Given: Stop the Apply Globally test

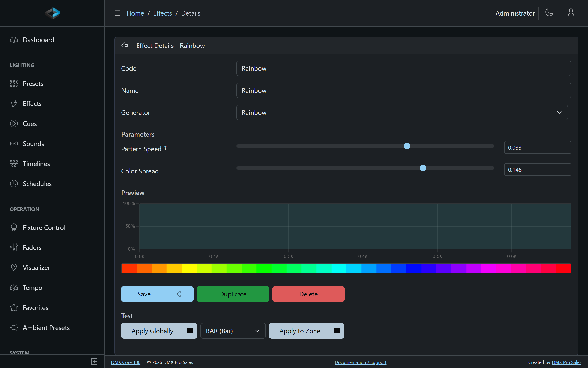Looking at the screenshot, I should 190,331.
